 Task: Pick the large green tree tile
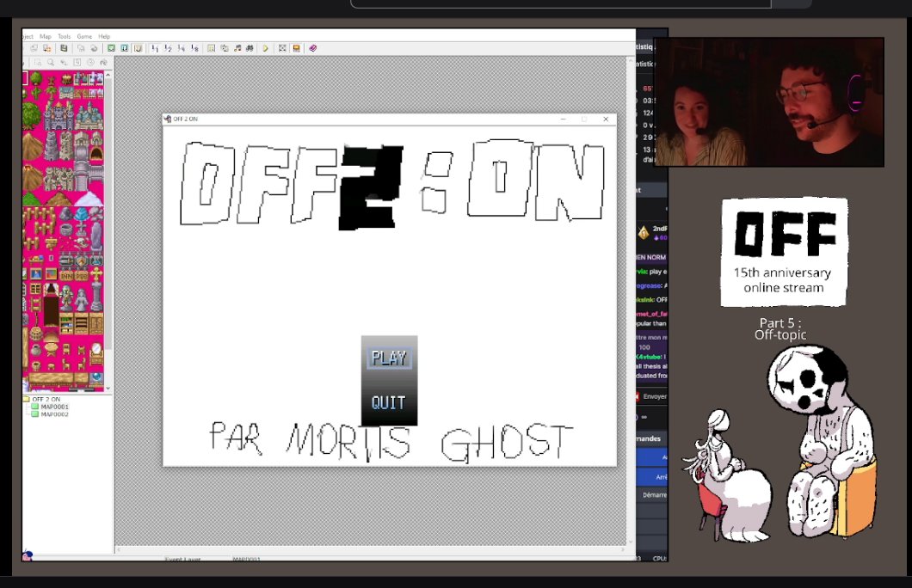pyautogui.click(x=32, y=115)
